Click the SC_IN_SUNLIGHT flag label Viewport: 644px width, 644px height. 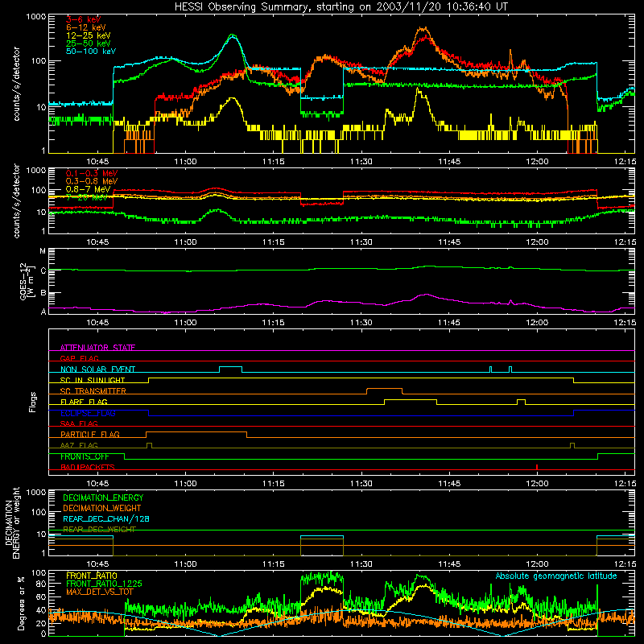[x=93, y=380]
